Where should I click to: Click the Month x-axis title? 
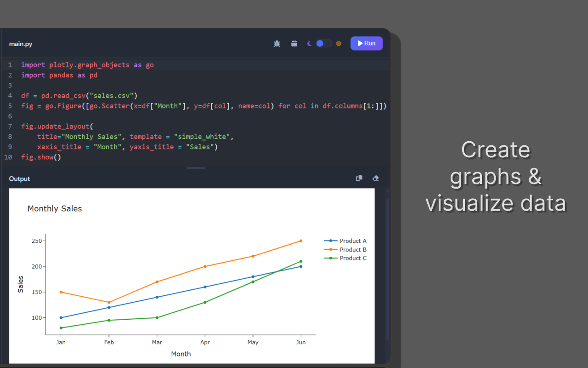pos(181,354)
